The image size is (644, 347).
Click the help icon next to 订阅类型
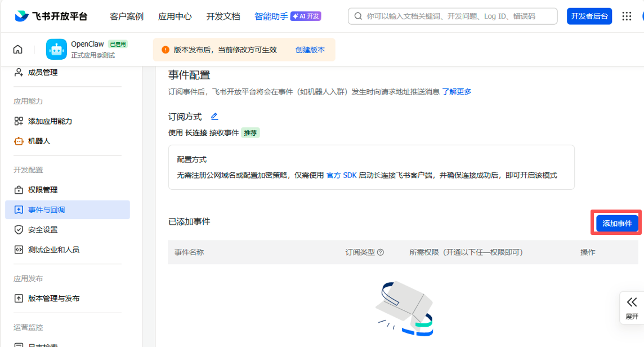tap(381, 252)
